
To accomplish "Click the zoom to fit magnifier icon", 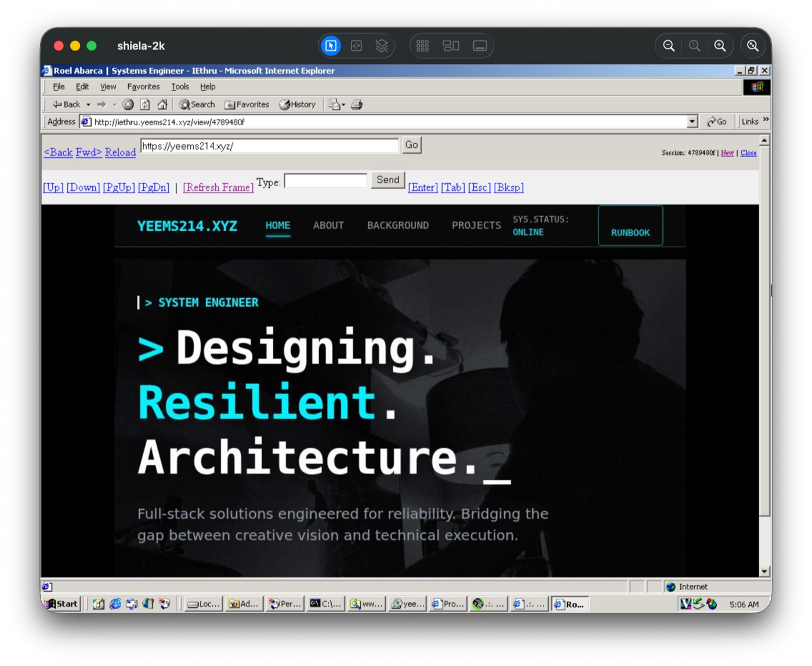I will 753,46.
